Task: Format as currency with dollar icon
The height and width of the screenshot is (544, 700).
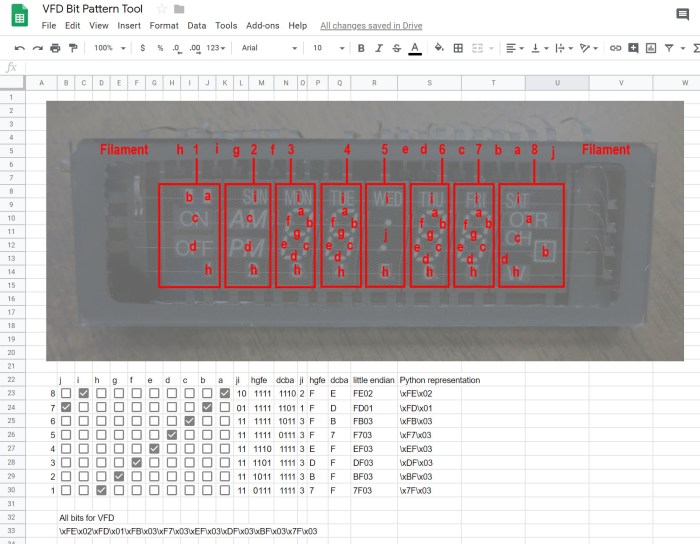Action: click(x=142, y=48)
